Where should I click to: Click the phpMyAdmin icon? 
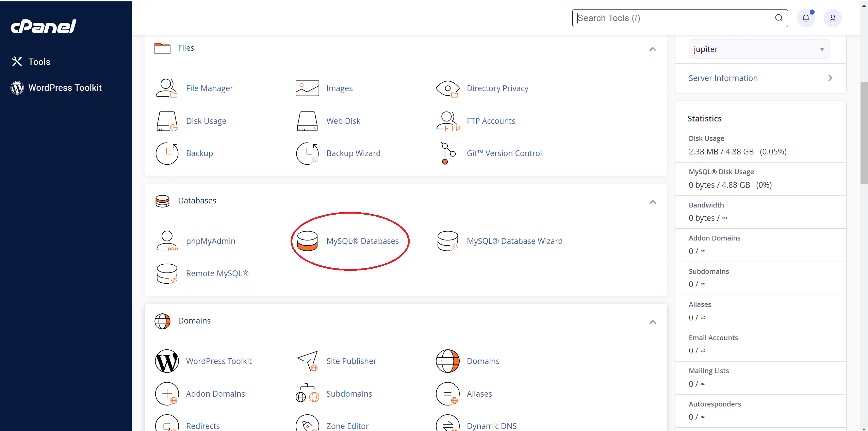point(167,241)
